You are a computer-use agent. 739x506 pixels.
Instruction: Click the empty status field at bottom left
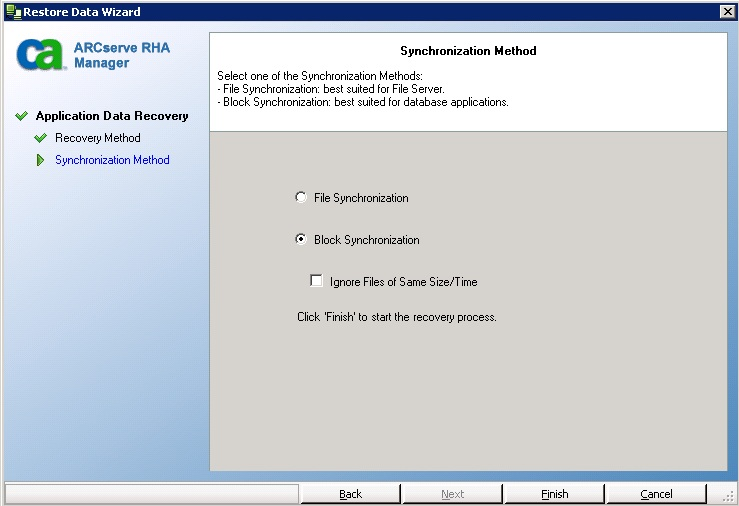152,494
